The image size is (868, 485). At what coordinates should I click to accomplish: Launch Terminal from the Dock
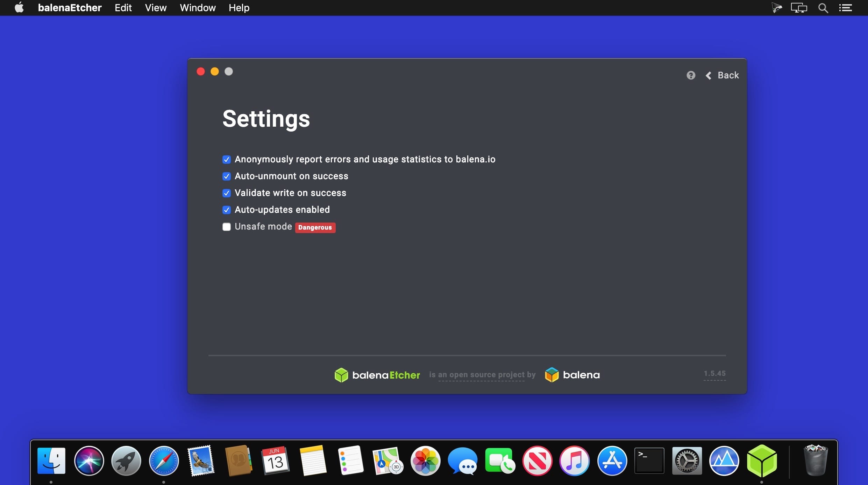click(649, 461)
